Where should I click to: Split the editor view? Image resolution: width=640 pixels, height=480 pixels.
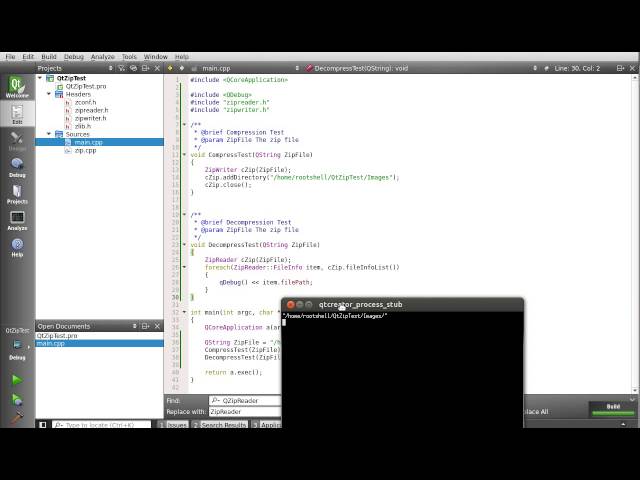(620, 68)
